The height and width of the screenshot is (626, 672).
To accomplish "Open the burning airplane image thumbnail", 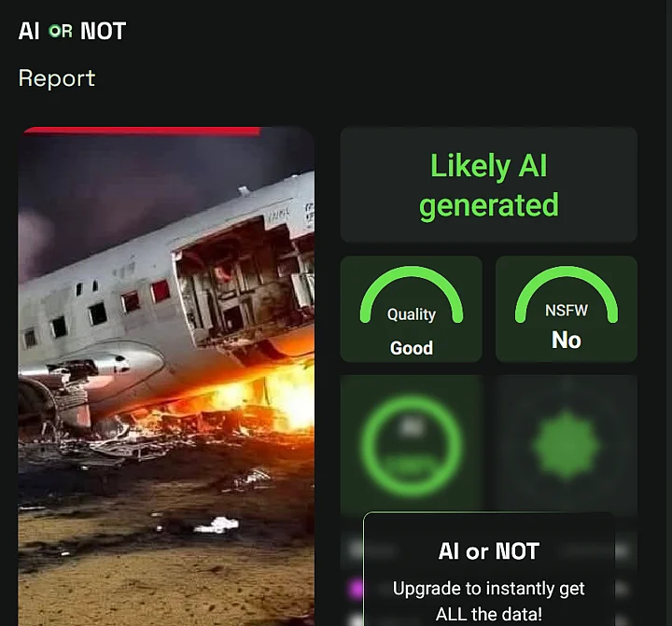I will [166, 376].
